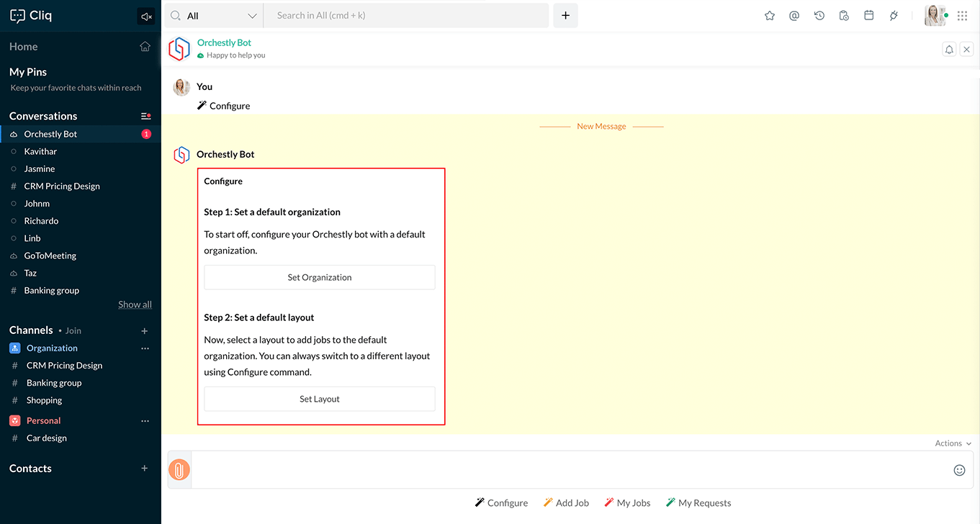Open the Home icon in sidebar
This screenshot has height=524, width=980.
(145, 47)
